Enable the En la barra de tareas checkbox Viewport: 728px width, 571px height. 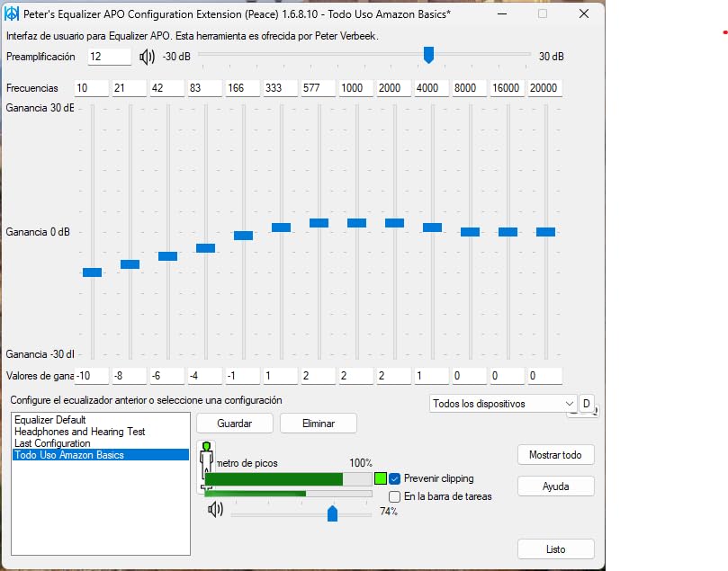(394, 496)
